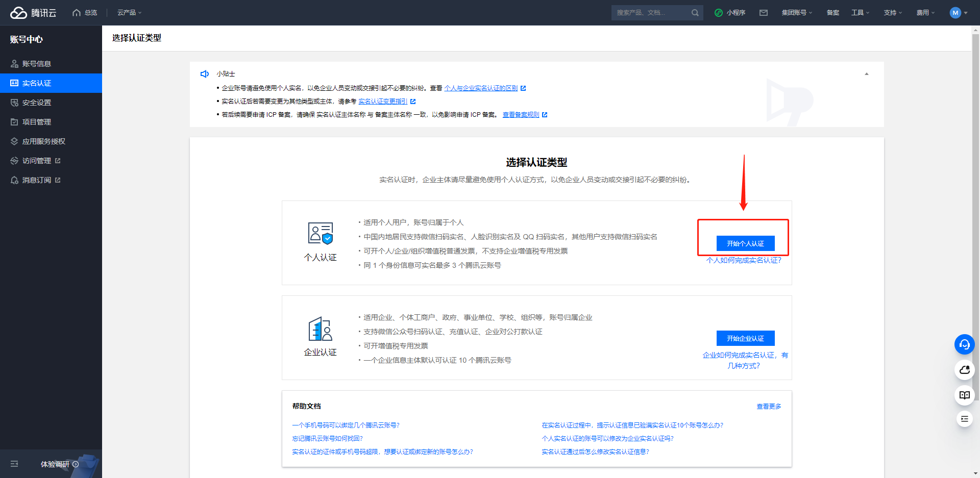Open 应用服务授权 in sidebar
The height and width of the screenshot is (478, 980).
coord(51,141)
